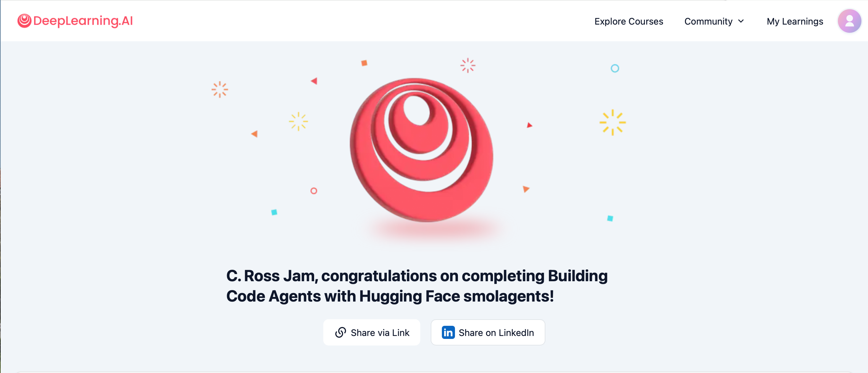Click the large red 3D logo graphic

[421, 150]
